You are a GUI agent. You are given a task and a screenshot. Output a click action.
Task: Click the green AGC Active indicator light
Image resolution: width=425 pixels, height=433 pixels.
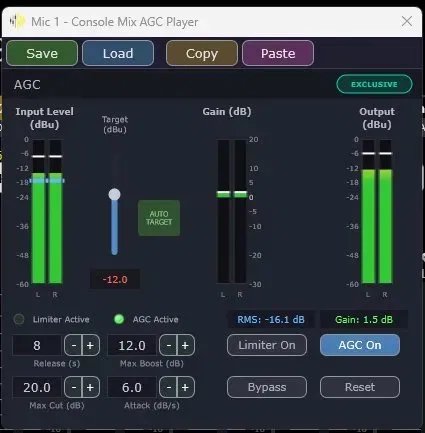pyautogui.click(x=119, y=319)
